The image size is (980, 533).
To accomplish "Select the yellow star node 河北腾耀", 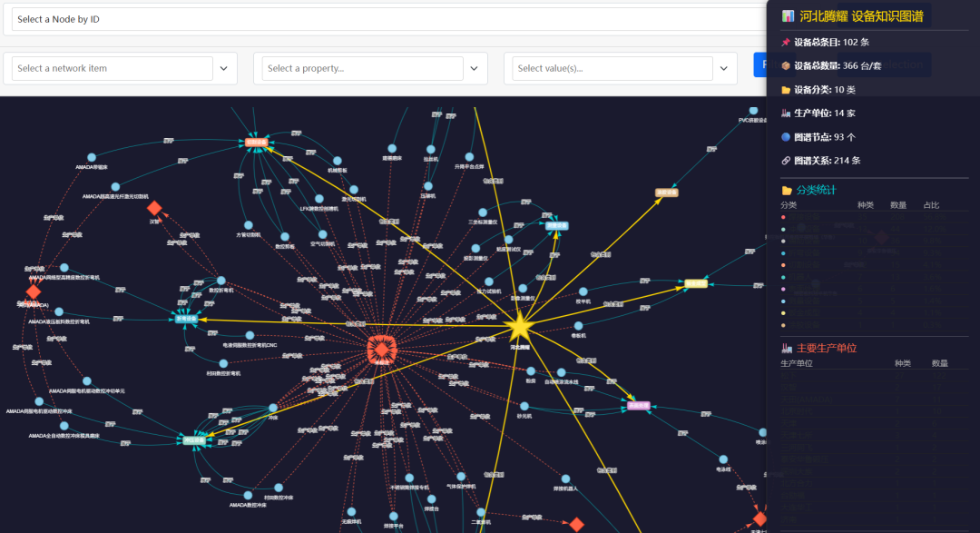I will [519, 328].
